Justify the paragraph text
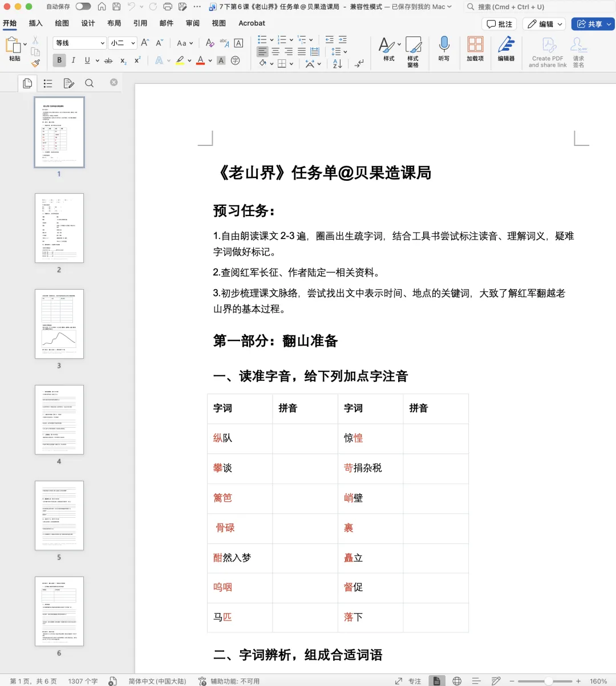The height and width of the screenshot is (686, 616). tap(302, 51)
